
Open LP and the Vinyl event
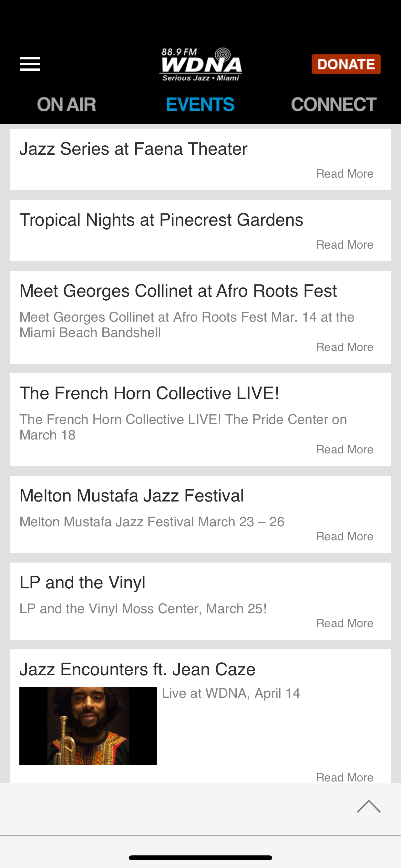point(83,583)
